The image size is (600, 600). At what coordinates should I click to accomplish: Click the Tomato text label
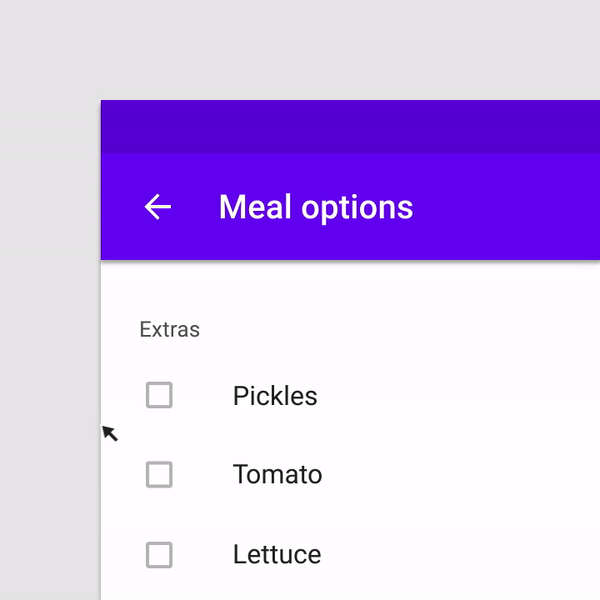click(x=277, y=474)
